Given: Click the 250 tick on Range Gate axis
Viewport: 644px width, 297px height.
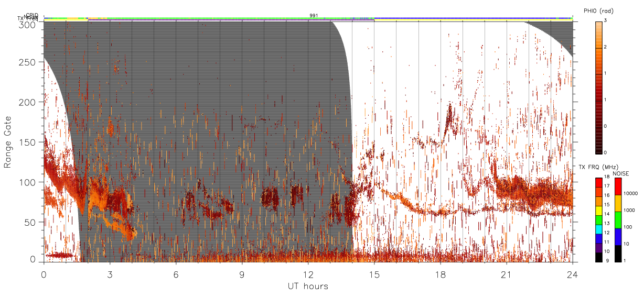Looking at the screenshot, I should pyautogui.click(x=28, y=62).
